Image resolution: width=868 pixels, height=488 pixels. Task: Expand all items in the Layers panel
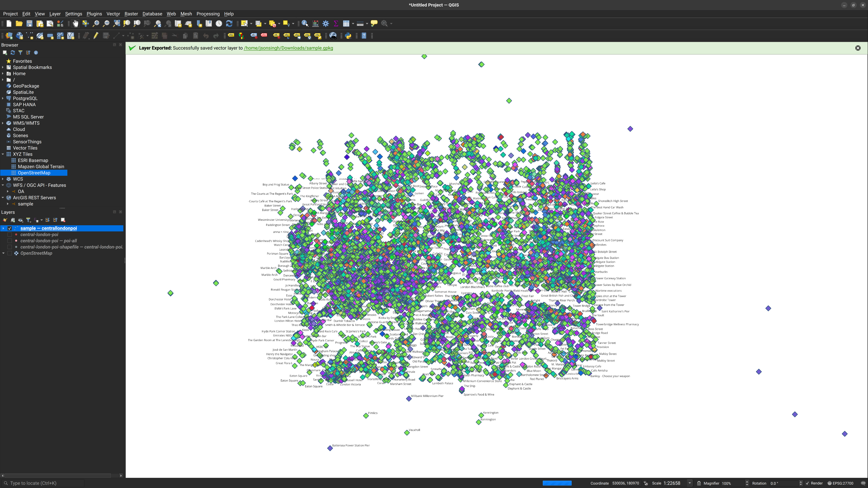47,220
